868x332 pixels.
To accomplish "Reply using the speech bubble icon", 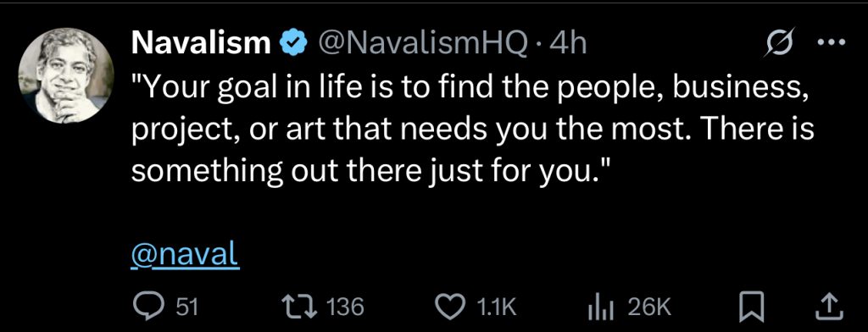I will pyautogui.click(x=148, y=307).
